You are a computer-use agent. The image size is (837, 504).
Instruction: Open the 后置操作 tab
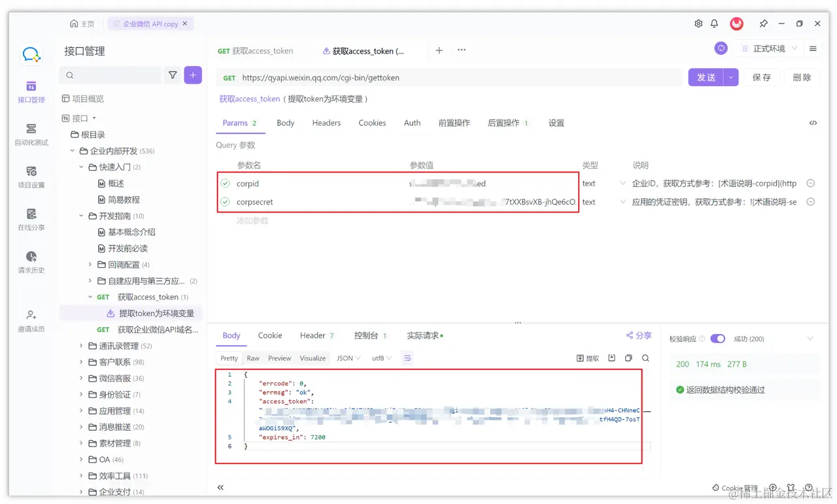pos(507,123)
